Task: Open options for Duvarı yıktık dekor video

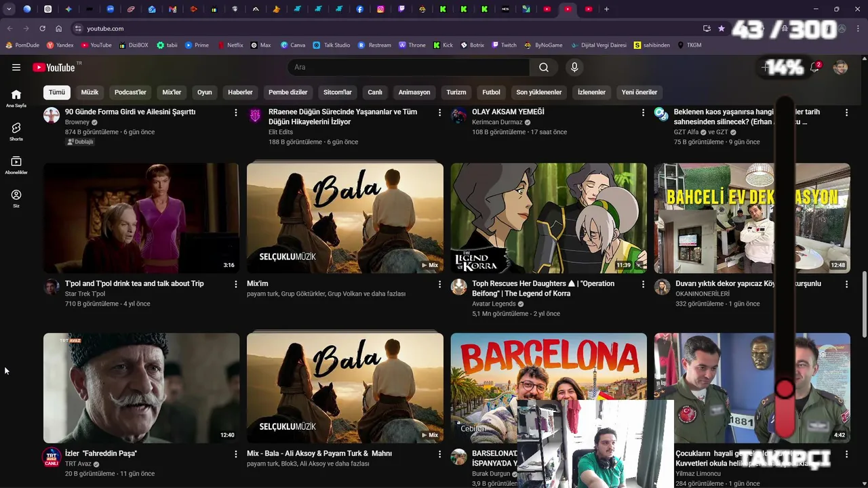Action: tap(846, 284)
